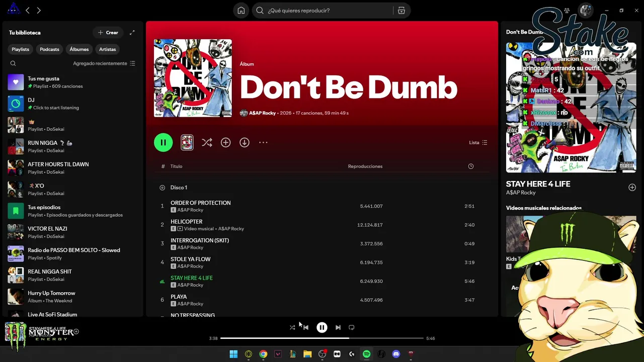Screen dimensions: 644x362
Task: Open the Windows Start menu
Action: 233,354
